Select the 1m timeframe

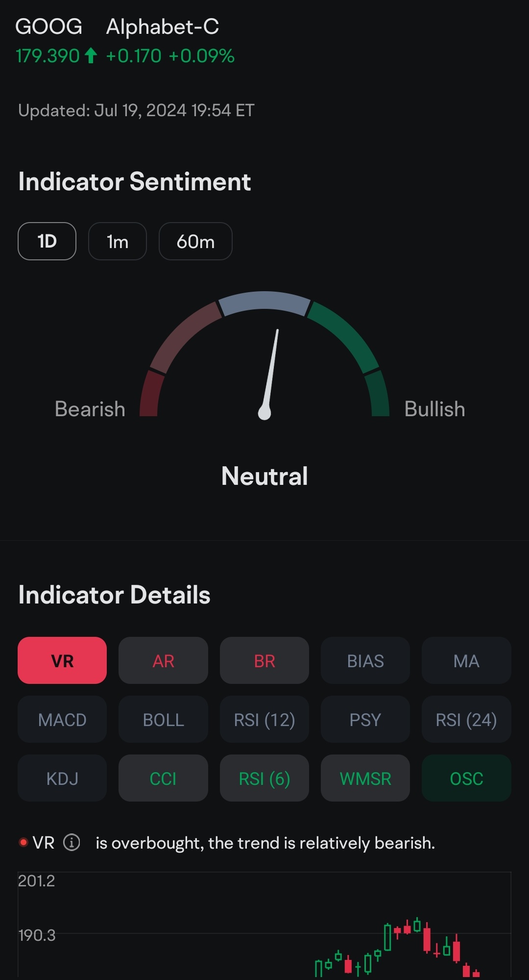[x=117, y=241]
